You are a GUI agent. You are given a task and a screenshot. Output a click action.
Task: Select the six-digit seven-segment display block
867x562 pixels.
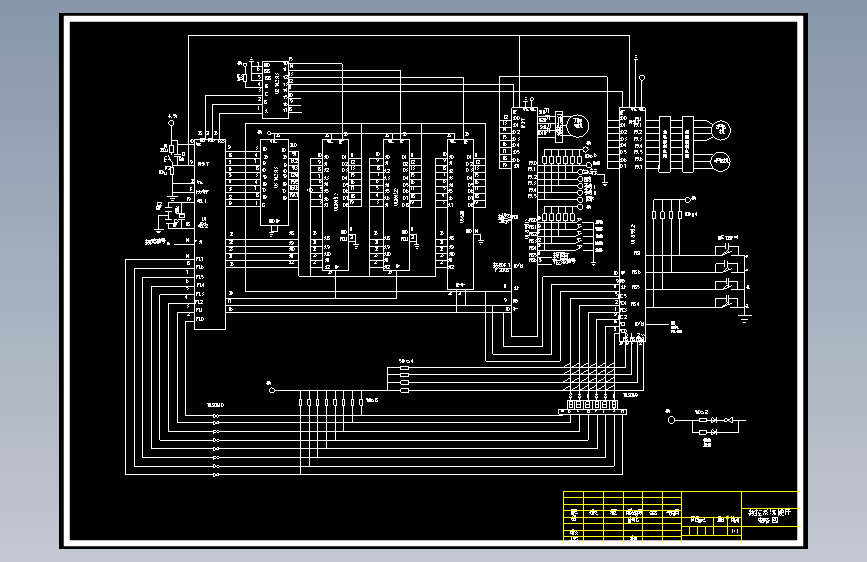point(592,405)
